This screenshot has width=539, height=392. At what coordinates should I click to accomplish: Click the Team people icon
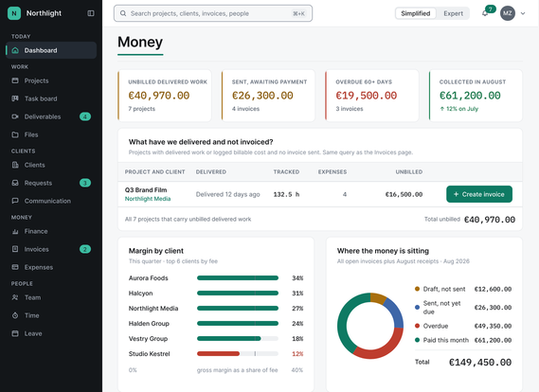[x=15, y=297]
